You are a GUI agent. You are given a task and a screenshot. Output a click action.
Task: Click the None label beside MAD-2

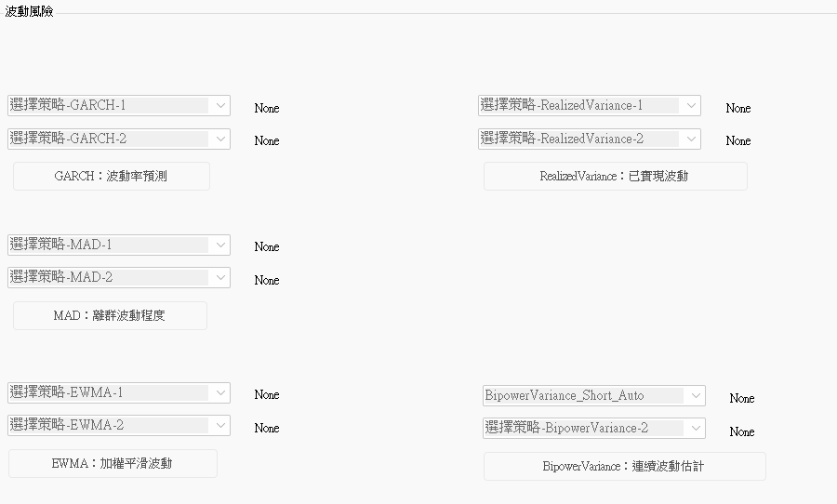pos(267,281)
